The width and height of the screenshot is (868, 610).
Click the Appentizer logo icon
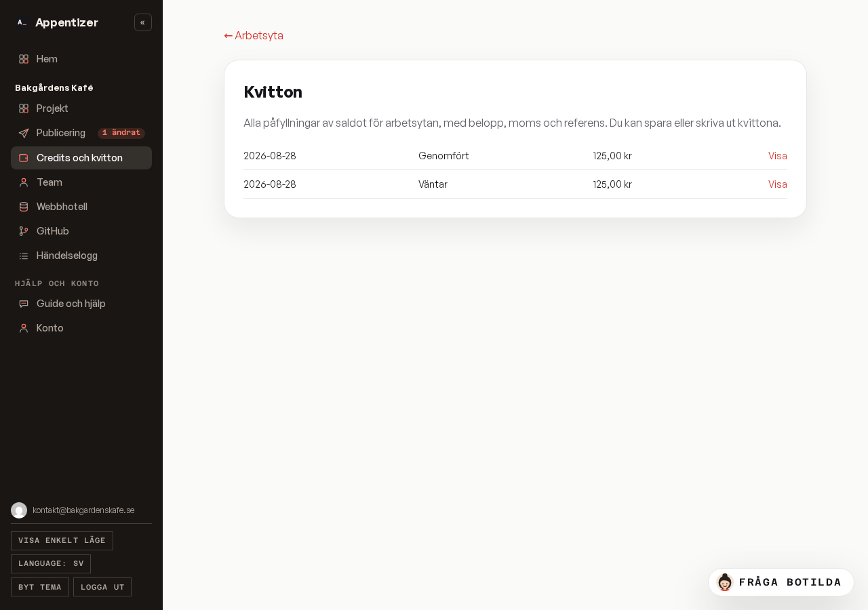[x=22, y=22]
